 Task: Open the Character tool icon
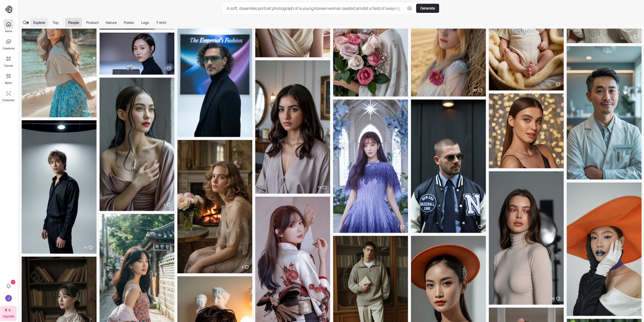pyautogui.click(x=8, y=93)
